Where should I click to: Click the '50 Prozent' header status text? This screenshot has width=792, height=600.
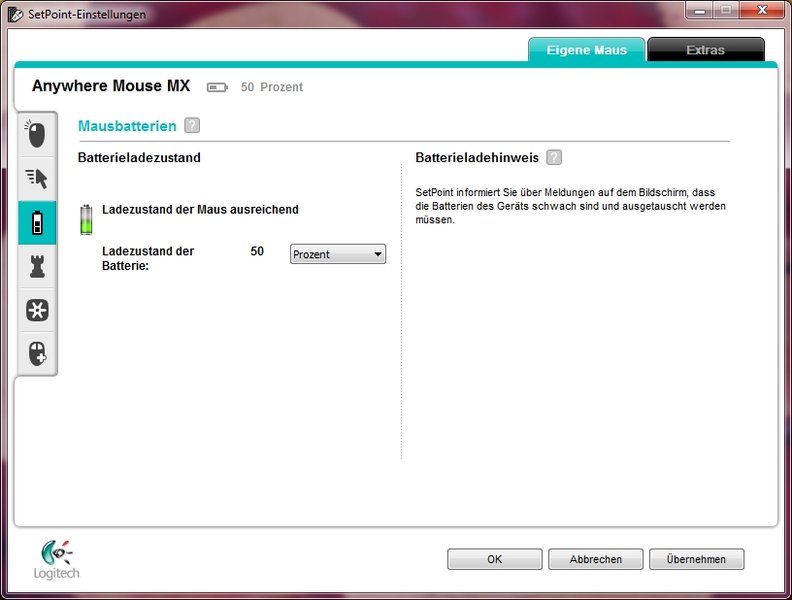click(272, 87)
